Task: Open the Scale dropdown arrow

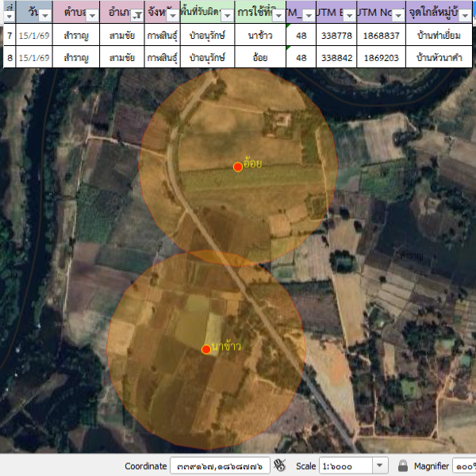Action: click(379, 466)
